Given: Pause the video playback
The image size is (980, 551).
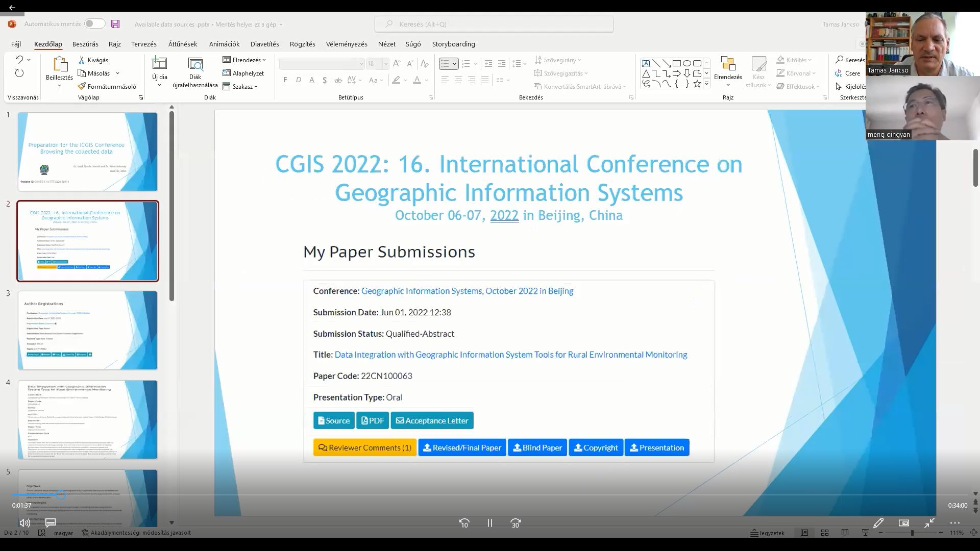Looking at the screenshot, I should click(x=490, y=523).
